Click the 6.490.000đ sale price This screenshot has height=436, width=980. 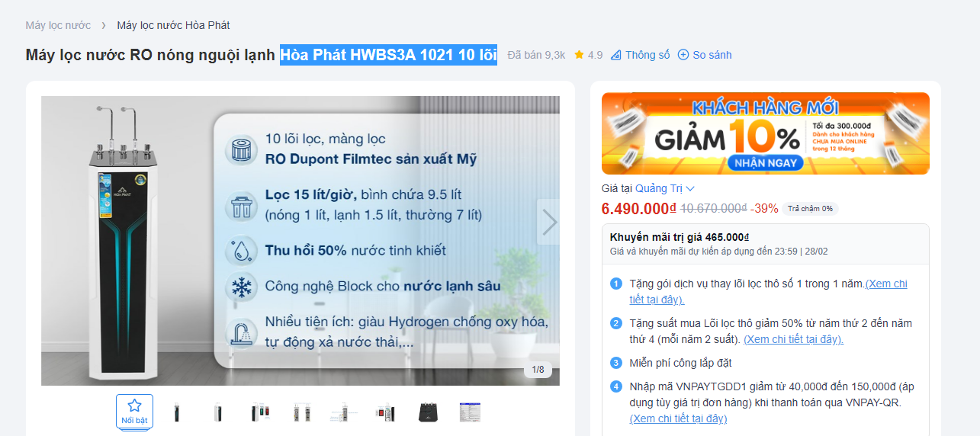click(639, 209)
